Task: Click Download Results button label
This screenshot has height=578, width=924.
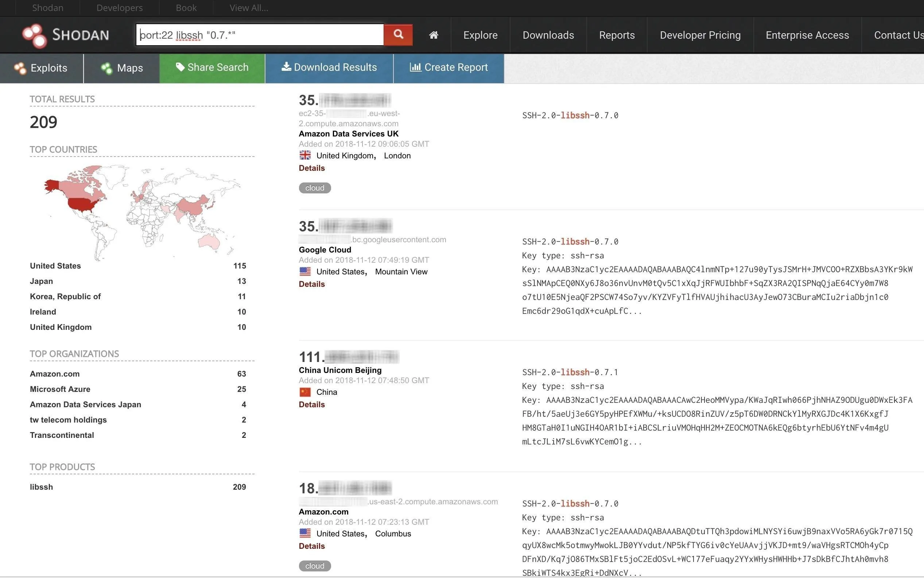Action: [335, 67]
